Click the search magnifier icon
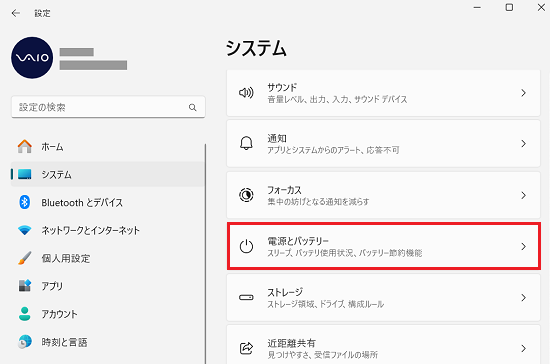The height and width of the screenshot is (364, 550). pyautogui.click(x=193, y=107)
